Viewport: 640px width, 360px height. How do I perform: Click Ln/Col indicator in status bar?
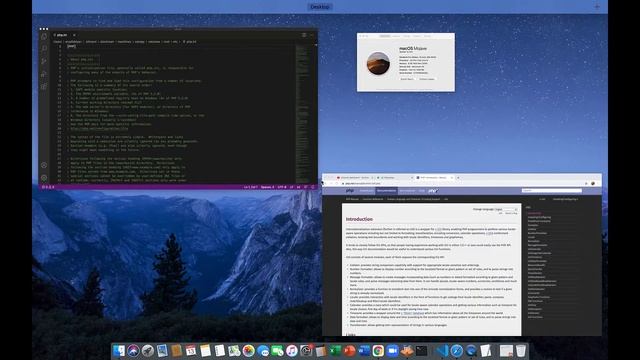(x=251, y=187)
